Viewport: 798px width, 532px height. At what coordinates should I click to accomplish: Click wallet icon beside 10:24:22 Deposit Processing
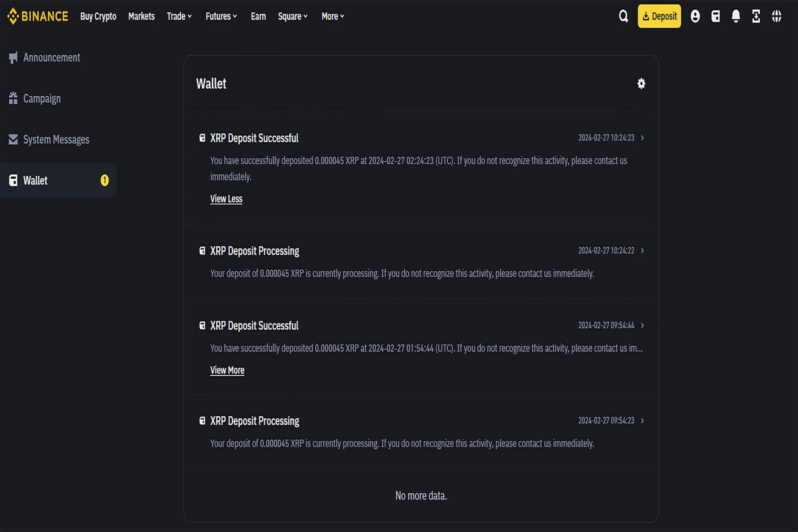pyautogui.click(x=202, y=251)
